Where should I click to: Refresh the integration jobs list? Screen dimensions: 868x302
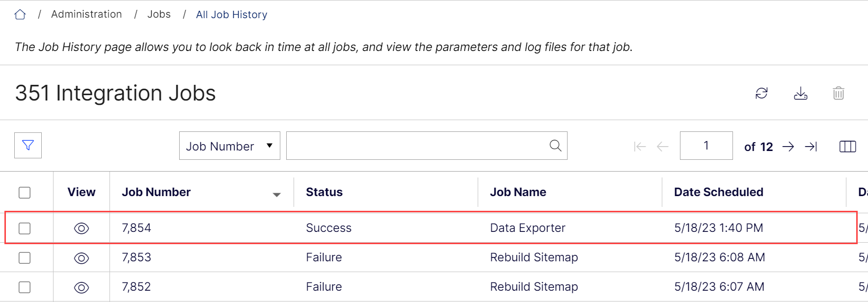[x=761, y=93]
